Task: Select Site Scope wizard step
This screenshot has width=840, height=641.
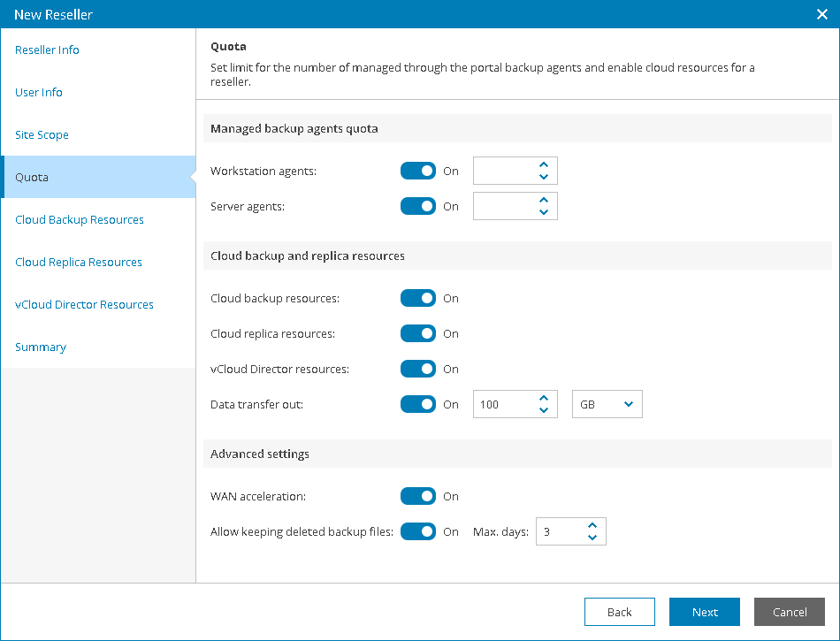Action: tap(42, 135)
